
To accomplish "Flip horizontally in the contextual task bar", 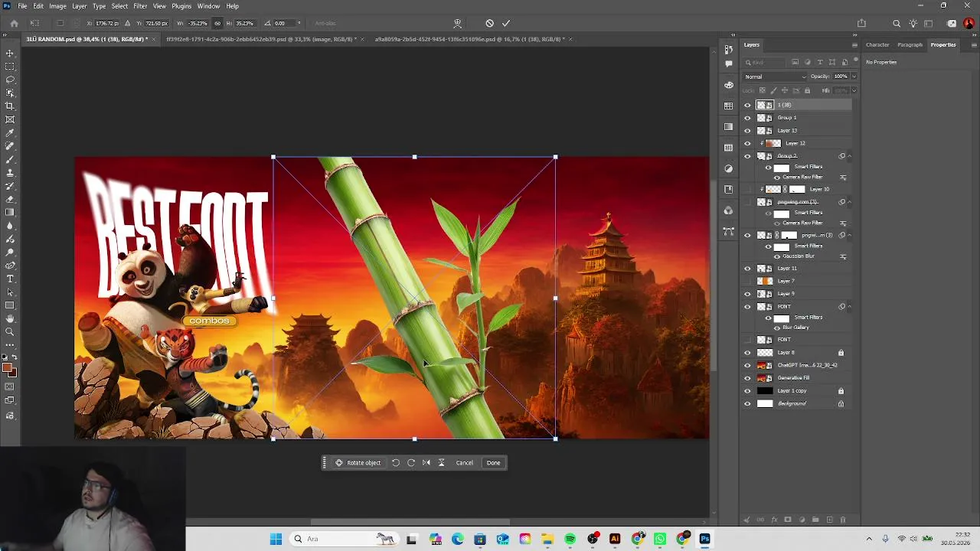I will tap(426, 462).
